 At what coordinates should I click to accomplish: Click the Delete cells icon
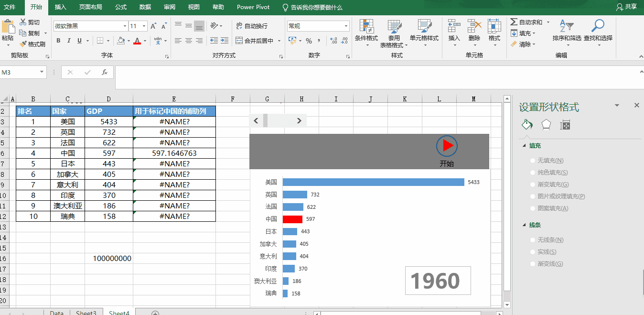(x=474, y=26)
